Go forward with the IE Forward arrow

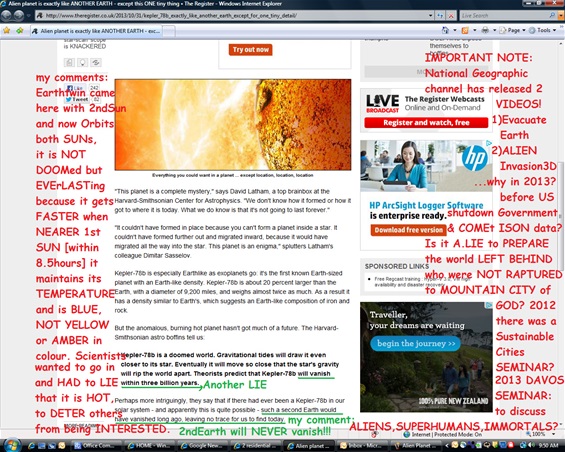coord(19,15)
